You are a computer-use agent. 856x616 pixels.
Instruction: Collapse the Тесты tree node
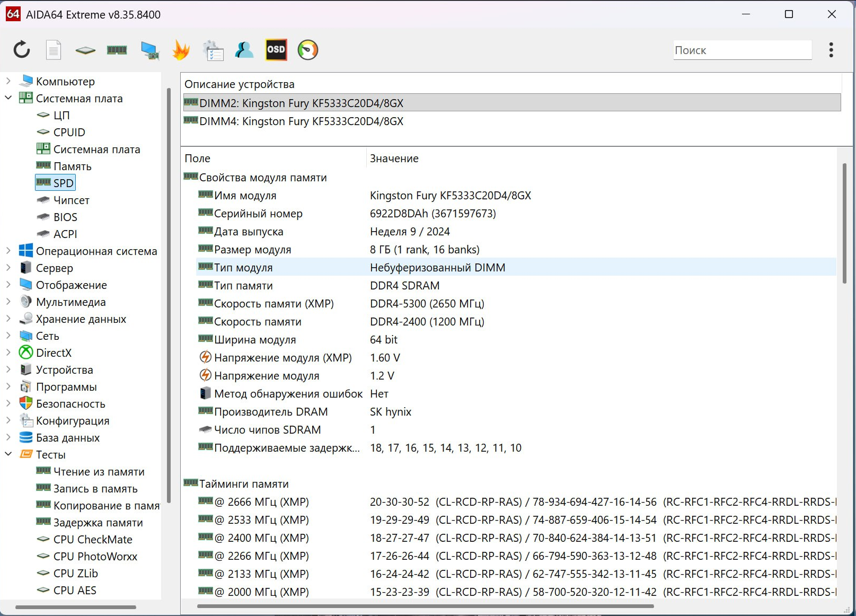pyautogui.click(x=8, y=454)
